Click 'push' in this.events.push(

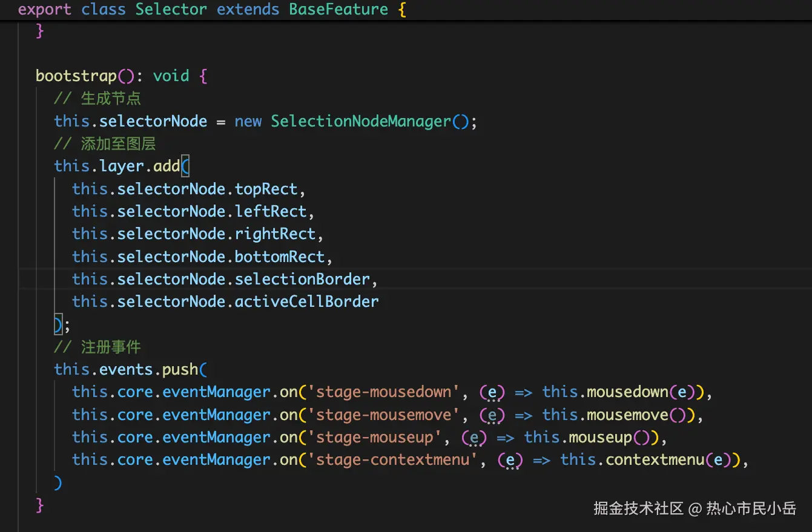coord(180,369)
